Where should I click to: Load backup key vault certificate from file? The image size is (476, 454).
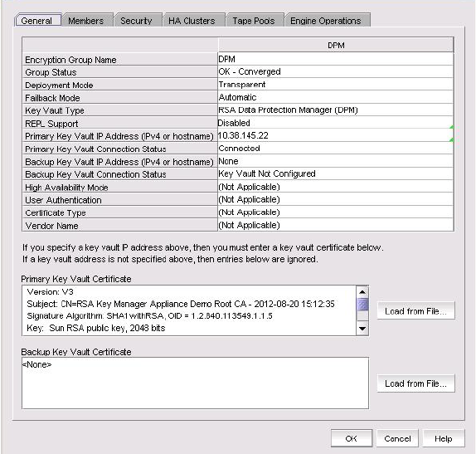tap(415, 383)
